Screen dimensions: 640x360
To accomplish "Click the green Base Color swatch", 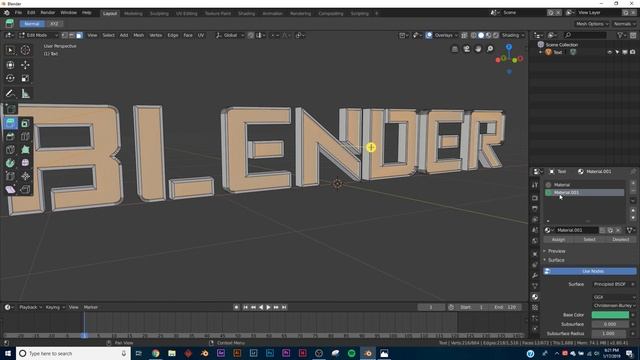I will coord(610,315).
